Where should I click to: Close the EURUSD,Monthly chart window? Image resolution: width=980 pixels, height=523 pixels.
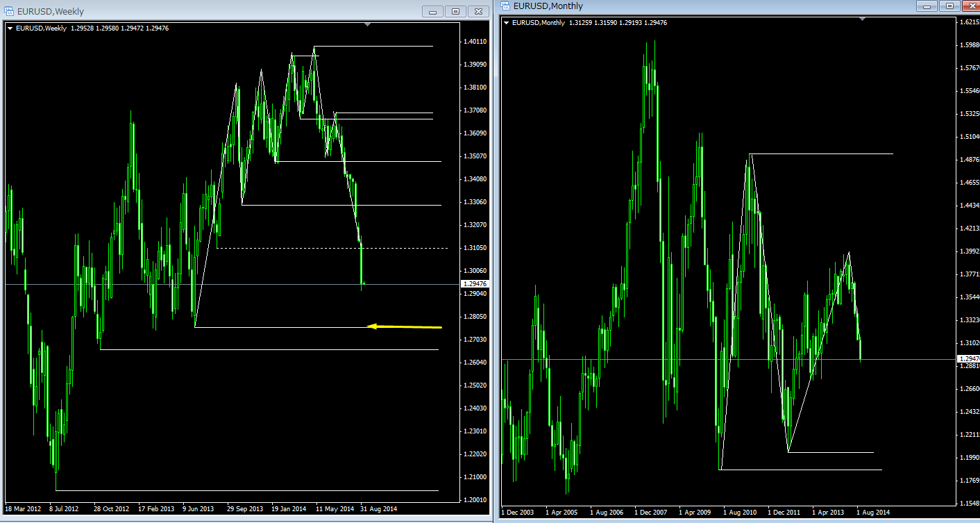[971, 6]
